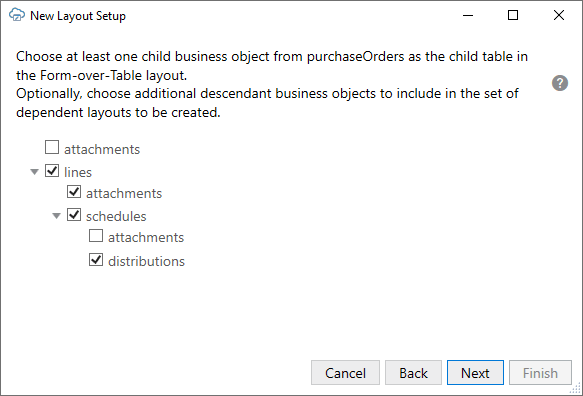Open the help question mark icon
Viewport: 583px width, 396px height.
click(x=560, y=83)
